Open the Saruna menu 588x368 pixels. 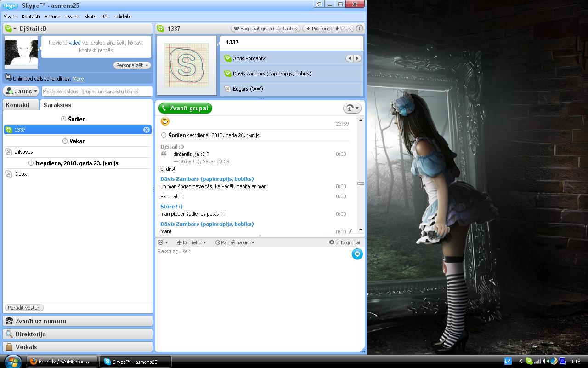(52, 17)
